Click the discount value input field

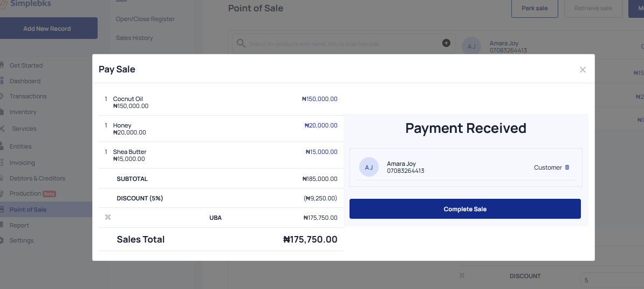pos(612,280)
